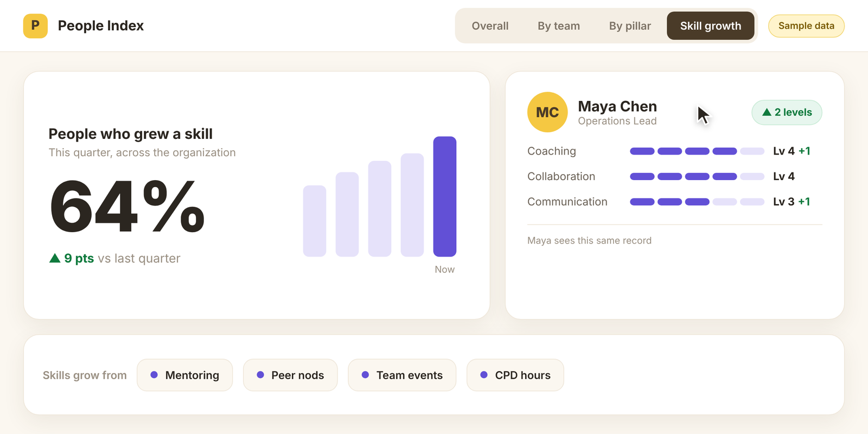Click the Communication skill label
This screenshot has width=868, height=434.
567,202
